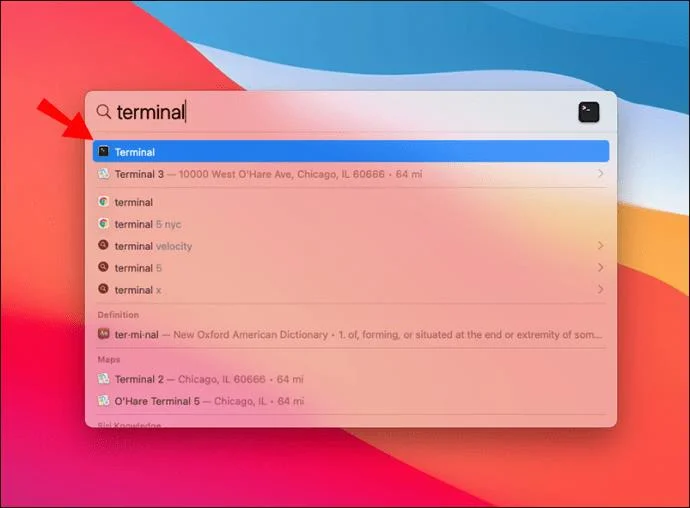Image resolution: width=690 pixels, height=508 pixels.
Task: Choose the 'terminal 5 nyc' suggestion
Action: pyautogui.click(x=351, y=224)
